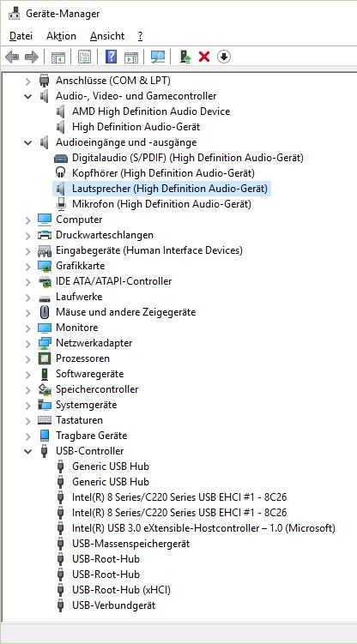
Task: Click the blue help question mark icon
Action: (x=111, y=57)
